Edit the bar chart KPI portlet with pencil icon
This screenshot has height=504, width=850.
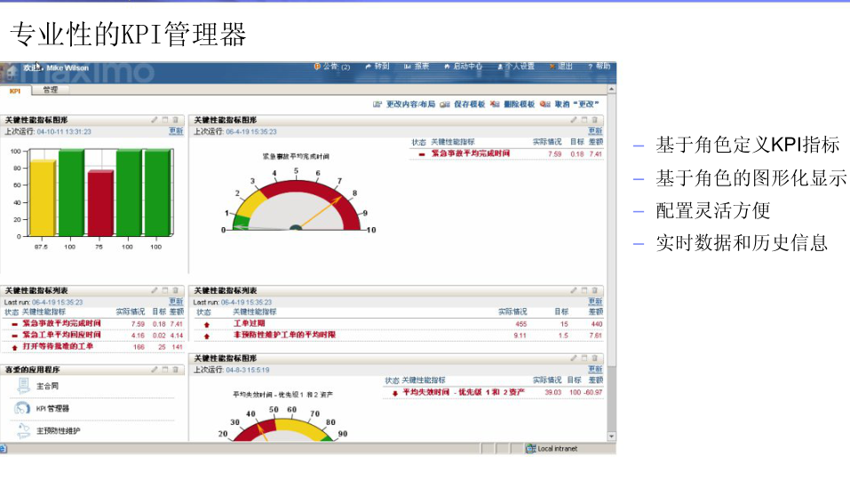(x=155, y=120)
